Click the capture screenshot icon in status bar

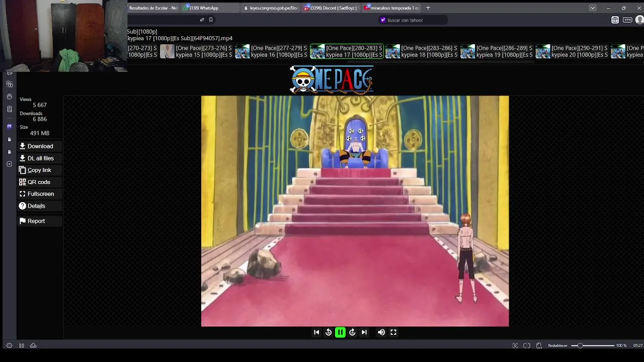pyautogui.click(x=515, y=346)
